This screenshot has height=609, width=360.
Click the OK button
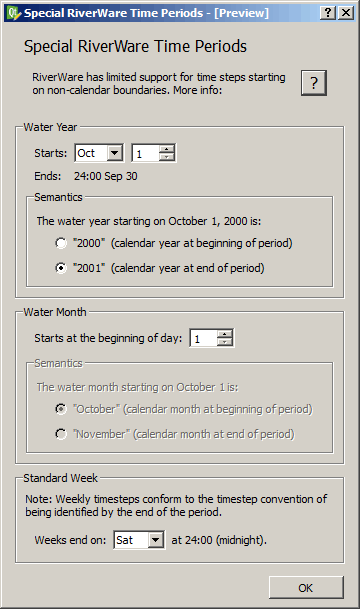(x=306, y=588)
